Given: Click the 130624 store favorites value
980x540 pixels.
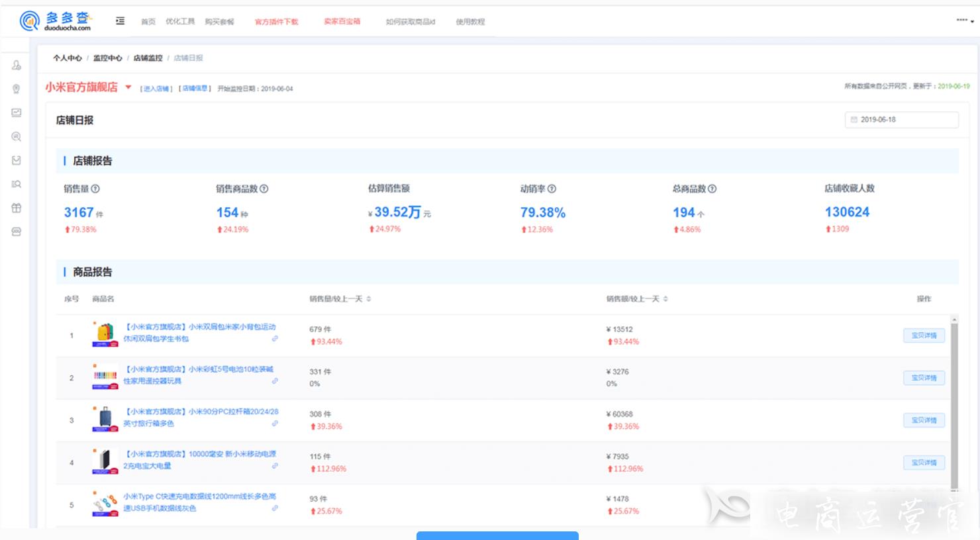Looking at the screenshot, I should point(847,212).
